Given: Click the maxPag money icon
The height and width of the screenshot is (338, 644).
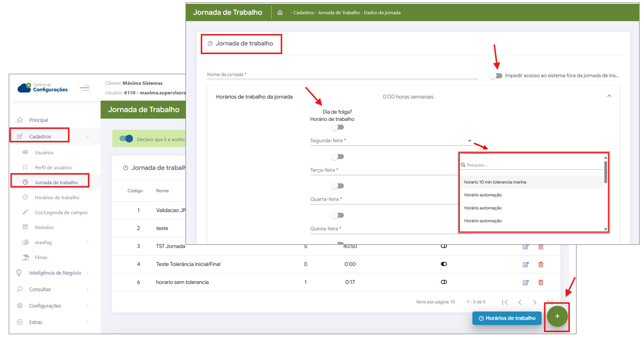Looking at the screenshot, I should [25, 242].
